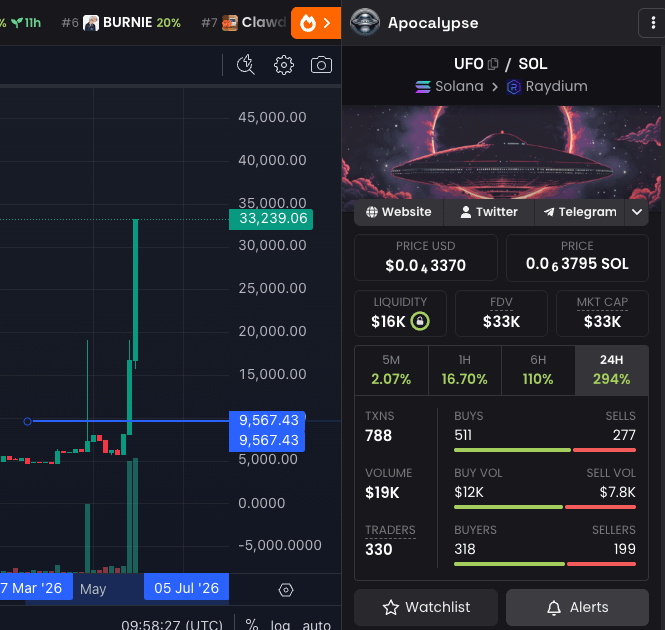Select the 1H price change tab
This screenshot has width=665, height=630.
pos(464,370)
